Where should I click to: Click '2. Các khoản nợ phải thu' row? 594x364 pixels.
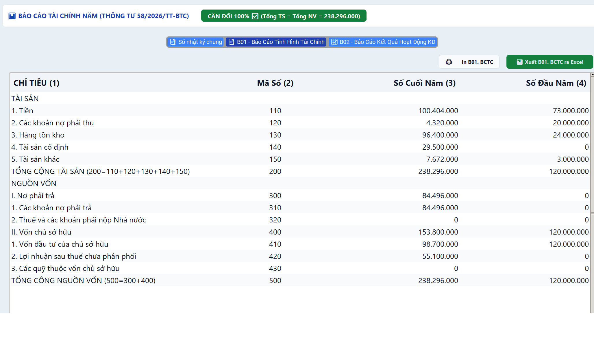(x=300, y=123)
